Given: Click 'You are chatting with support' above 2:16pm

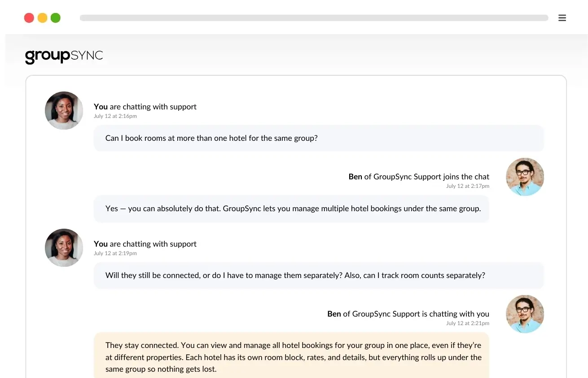Looking at the screenshot, I should pyautogui.click(x=145, y=107).
